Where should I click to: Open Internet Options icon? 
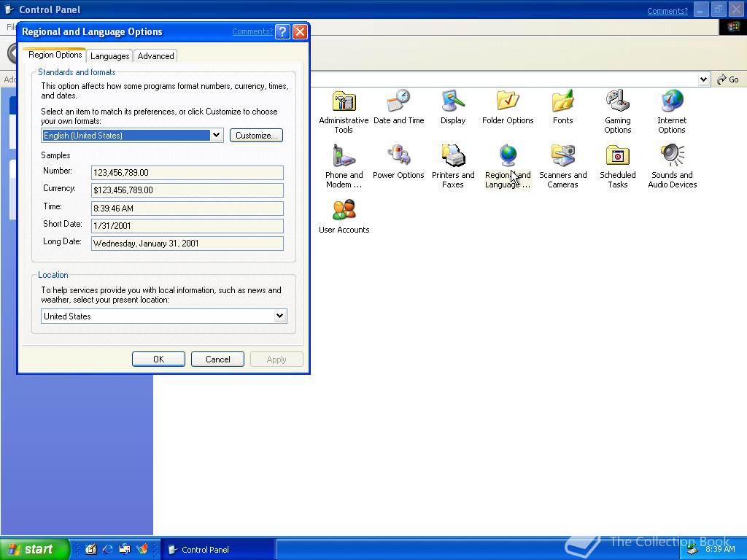(x=672, y=101)
